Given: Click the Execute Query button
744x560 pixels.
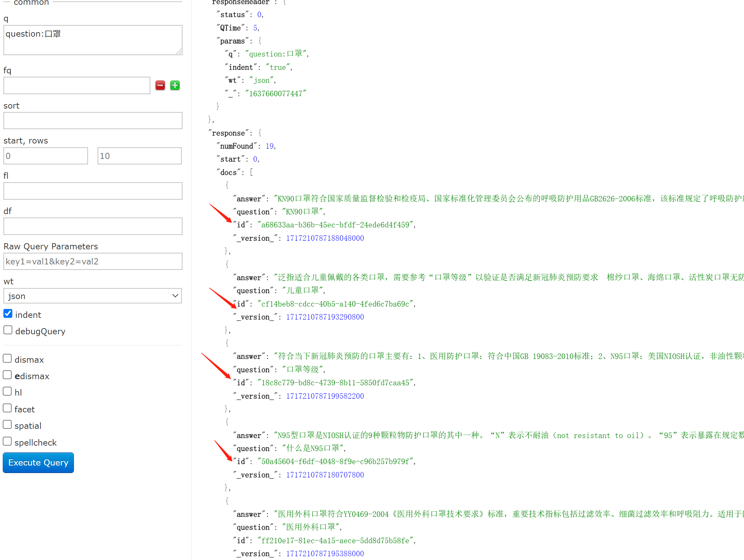Looking at the screenshot, I should (x=38, y=463).
